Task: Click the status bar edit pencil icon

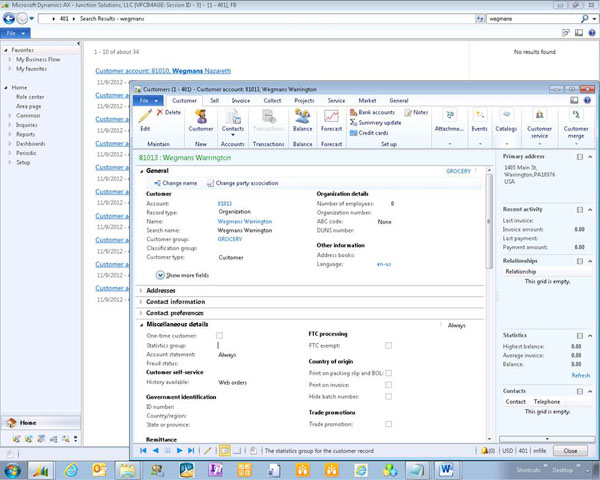Action: pos(208,451)
